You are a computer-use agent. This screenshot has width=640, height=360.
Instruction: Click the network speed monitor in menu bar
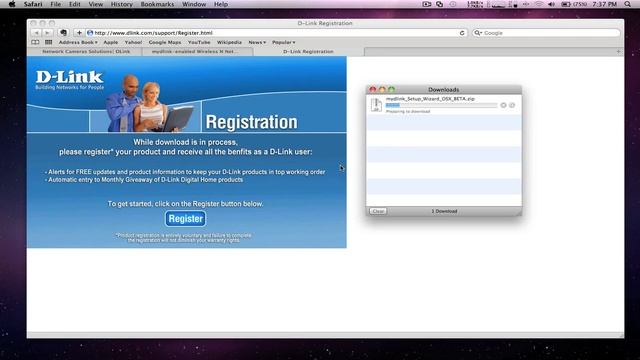(475, 4)
